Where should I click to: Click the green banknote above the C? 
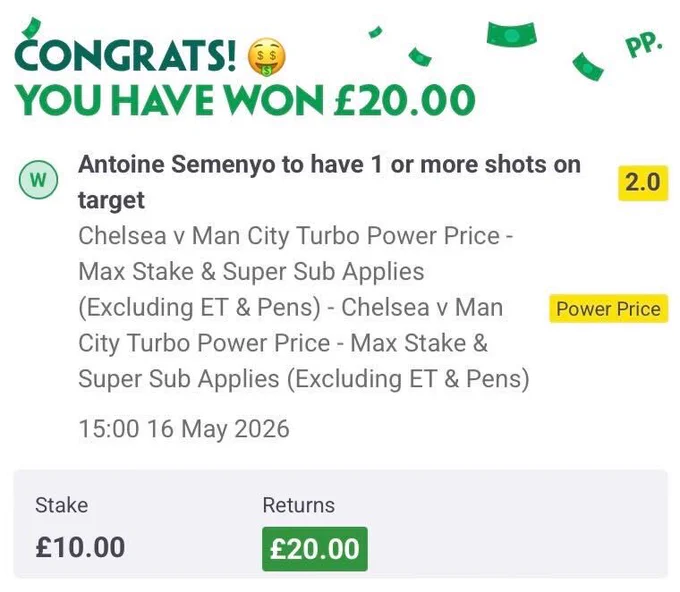[32, 27]
